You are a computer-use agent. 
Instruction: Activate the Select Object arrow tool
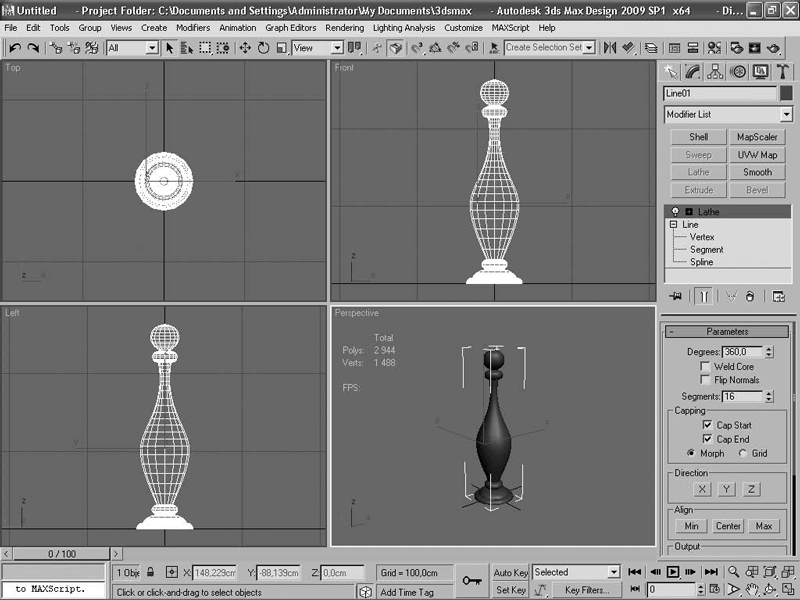(x=169, y=48)
